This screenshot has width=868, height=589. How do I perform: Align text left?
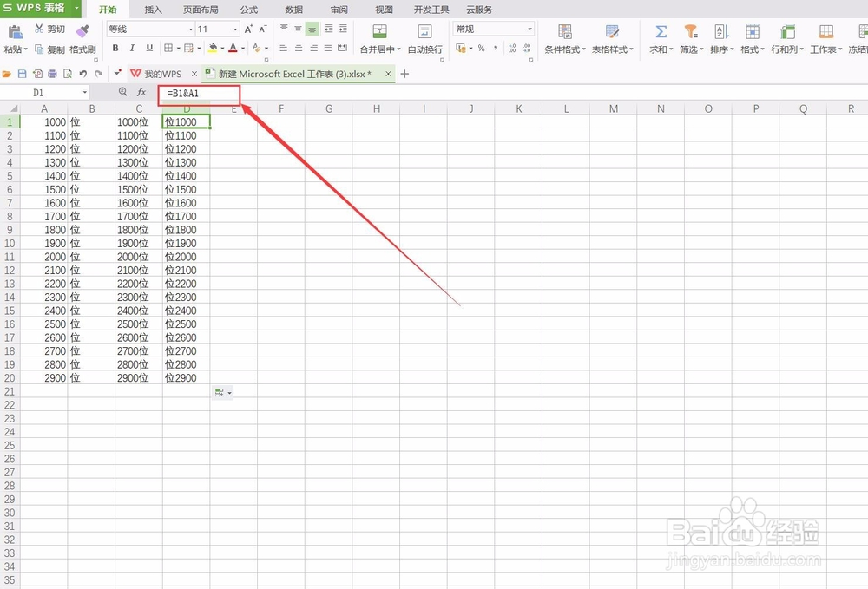[x=284, y=48]
